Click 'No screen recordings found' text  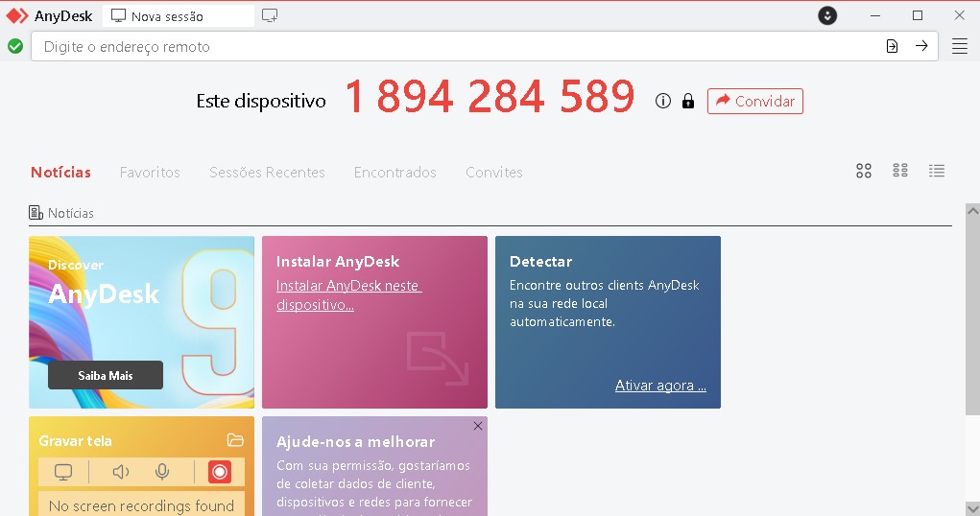(141, 505)
